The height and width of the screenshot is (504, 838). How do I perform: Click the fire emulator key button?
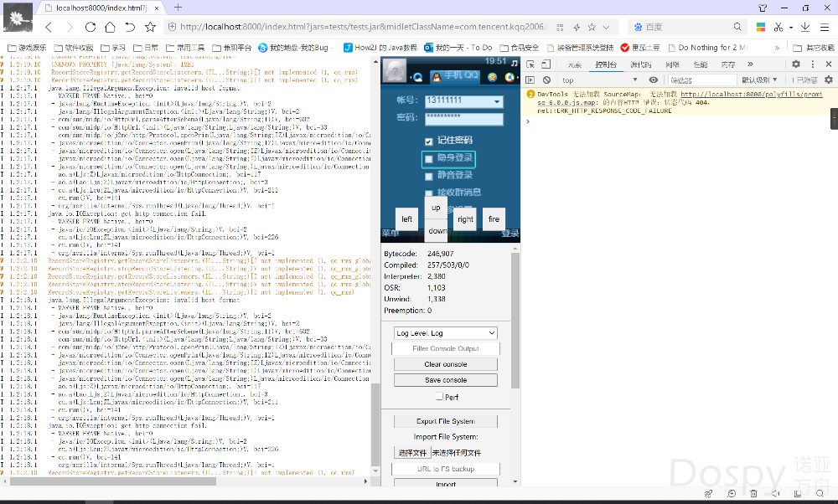[x=494, y=219]
